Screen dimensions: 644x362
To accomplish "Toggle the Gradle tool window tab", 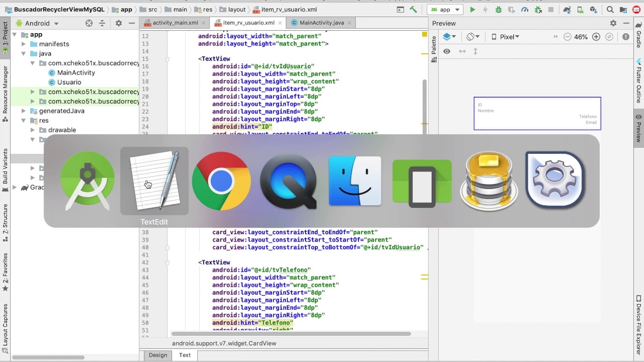I will click(x=639, y=34).
